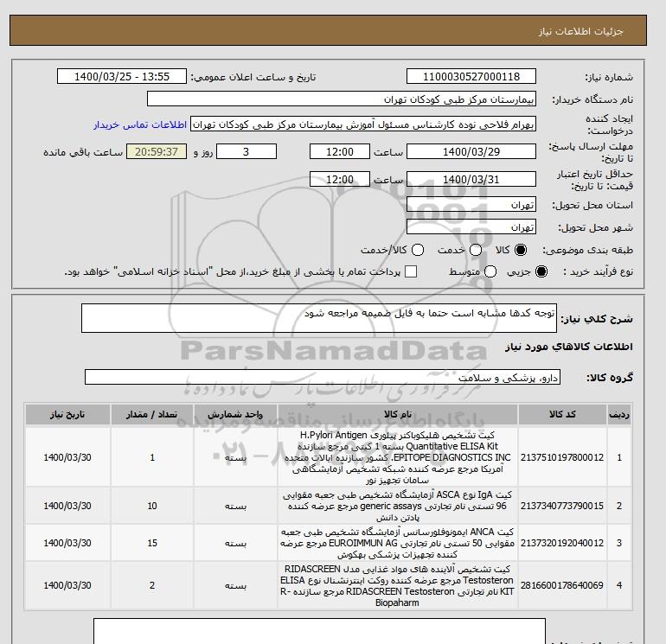Click product code 2816600178640069
This screenshot has height=644, width=666.
(x=562, y=585)
